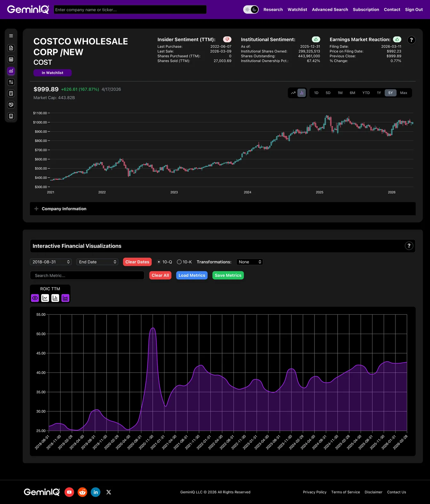Click the earnings market reaction thumbs-up icon
The image size is (430, 504).
397,39
